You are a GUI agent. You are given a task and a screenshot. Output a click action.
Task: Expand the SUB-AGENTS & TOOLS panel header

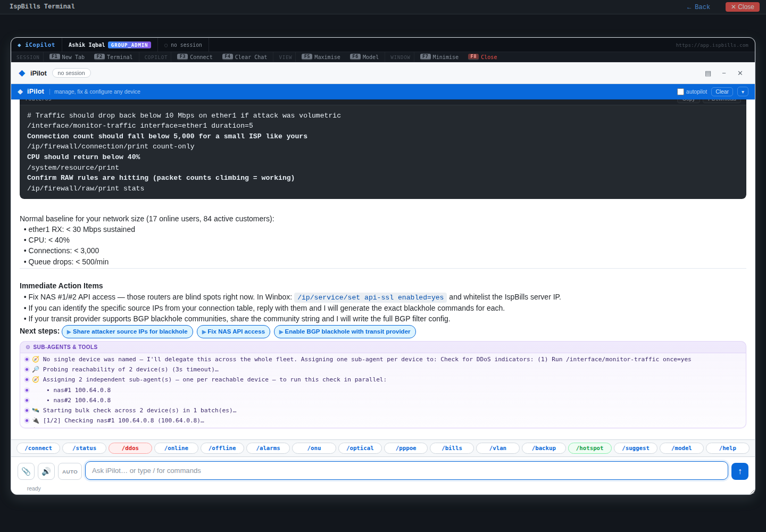[x=383, y=347]
